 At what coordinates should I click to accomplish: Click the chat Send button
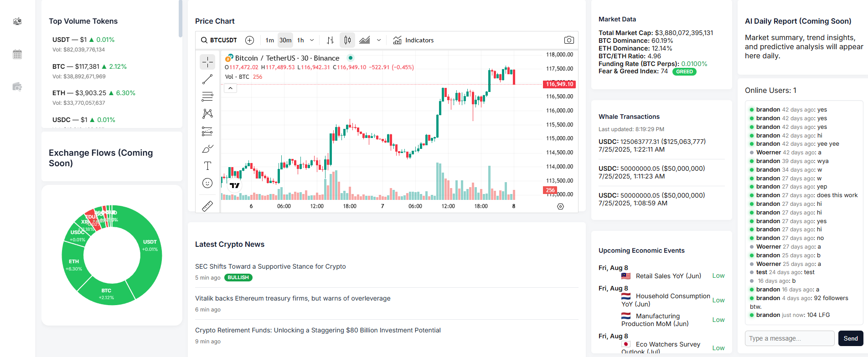coord(851,338)
